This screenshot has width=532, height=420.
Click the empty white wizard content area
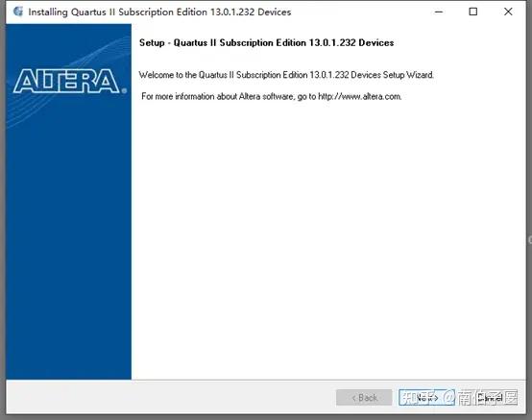point(327,237)
